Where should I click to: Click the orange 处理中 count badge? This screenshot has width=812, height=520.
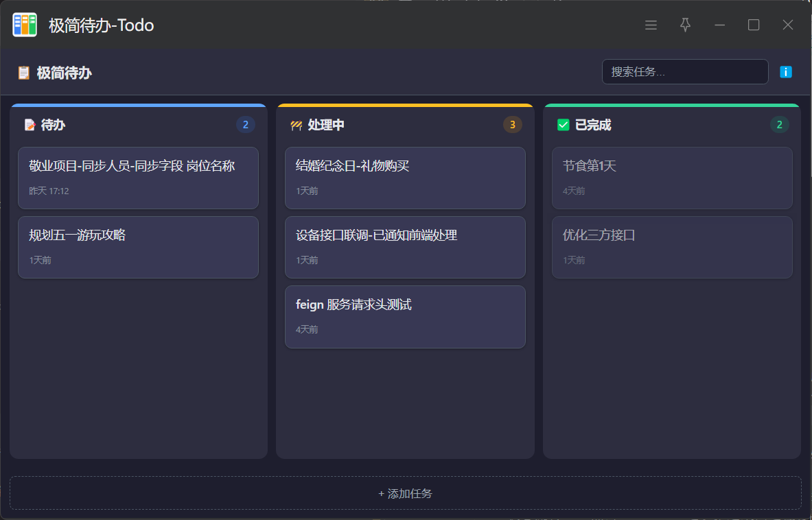pyautogui.click(x=512, y=125)
